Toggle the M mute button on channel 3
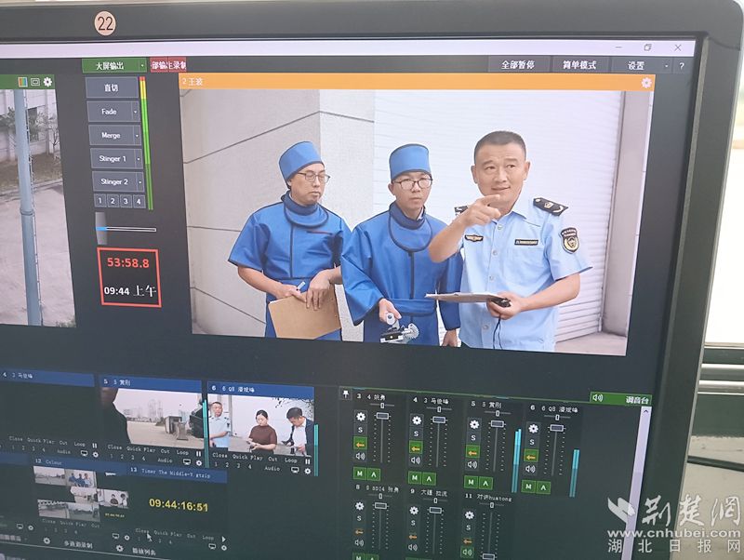Image resolution: width=744 pixels, height=560 pixels. point(360,473)
